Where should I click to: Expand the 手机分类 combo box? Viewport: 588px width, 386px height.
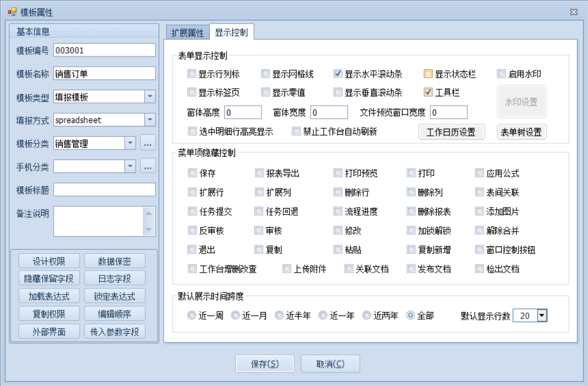[130, 166]
